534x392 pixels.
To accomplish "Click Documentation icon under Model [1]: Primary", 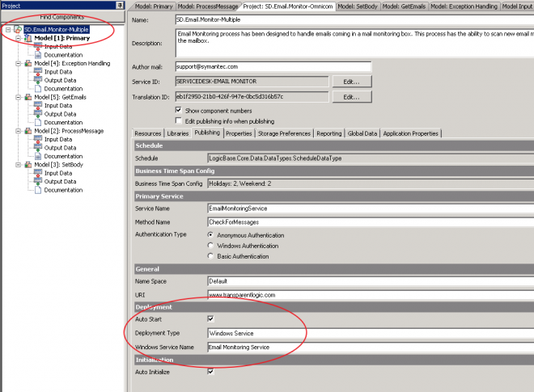I will point(38,55).
